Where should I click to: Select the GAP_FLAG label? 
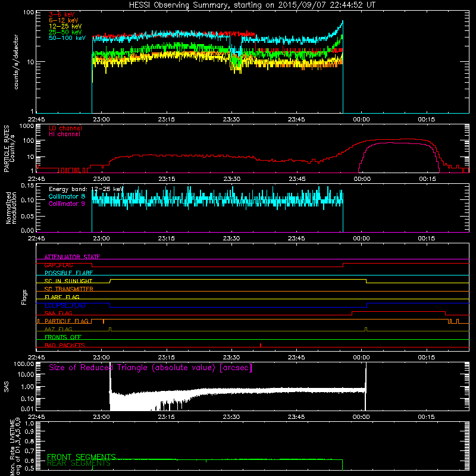tap(58, 265)
